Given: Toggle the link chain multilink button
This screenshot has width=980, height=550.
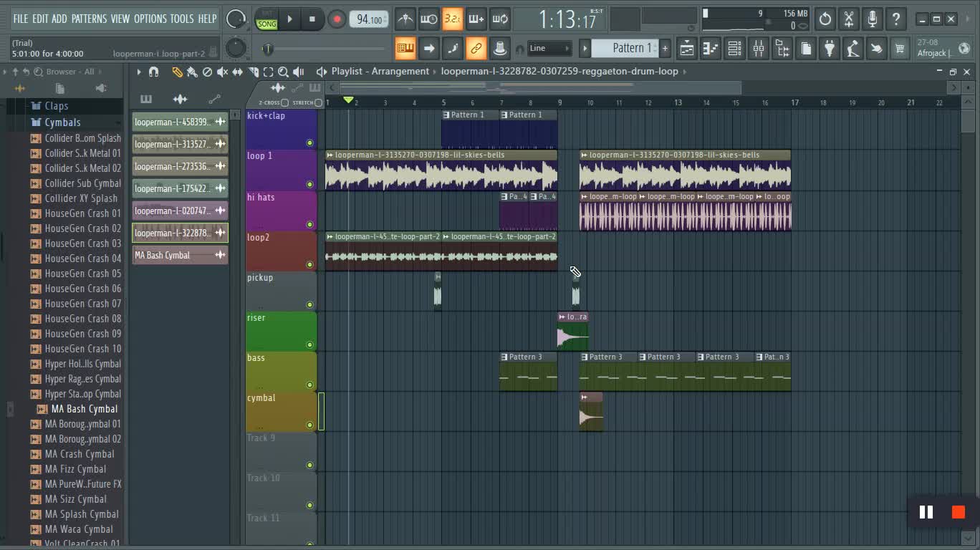Looking at the screenshot, I should point(476,49).
